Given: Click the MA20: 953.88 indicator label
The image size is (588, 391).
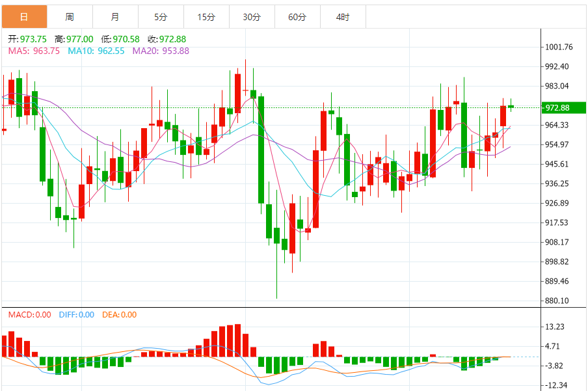Looking at the screenshot, I should click(161, 51).
